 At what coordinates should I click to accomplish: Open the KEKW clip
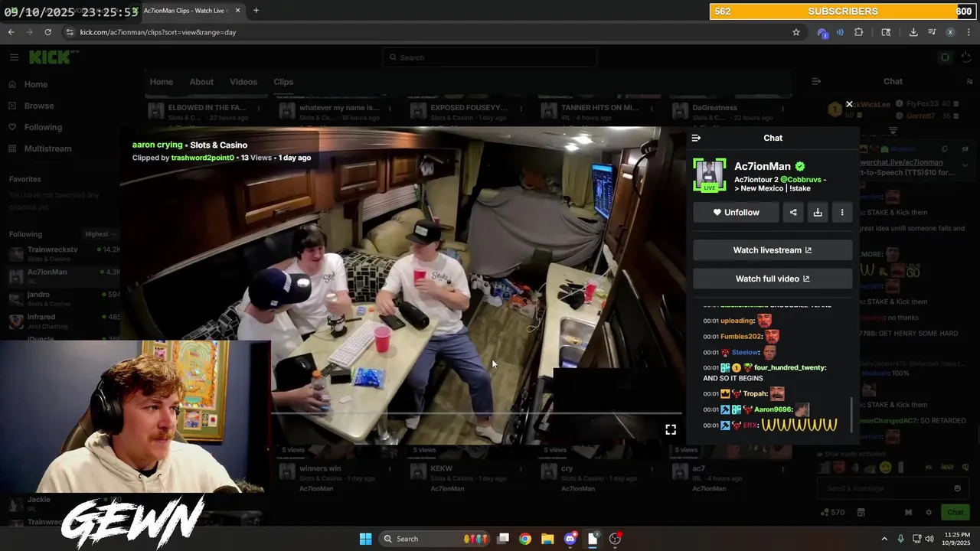click(x=442, y=468)
